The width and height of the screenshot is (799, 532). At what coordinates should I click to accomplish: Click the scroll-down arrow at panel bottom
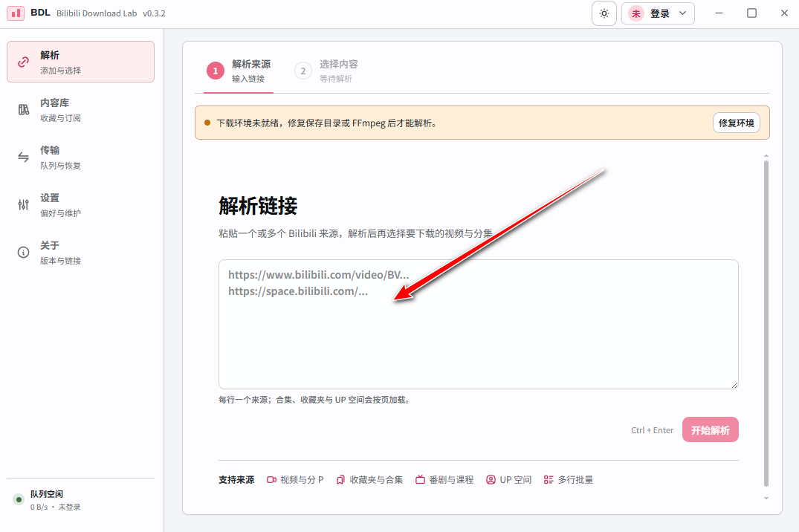tap(766, 499)
